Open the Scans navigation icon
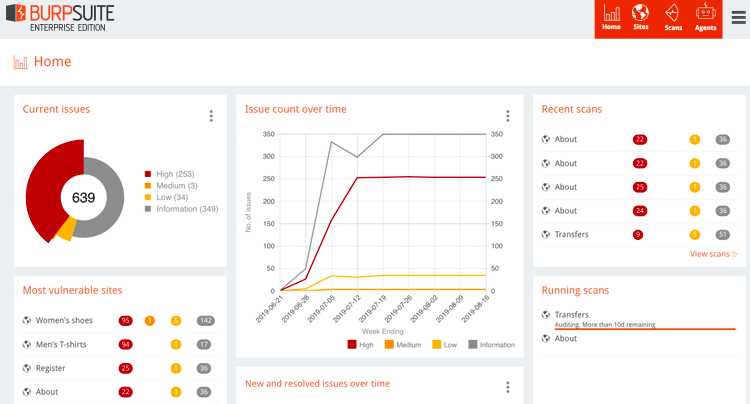The width and height of the screenshot is (750, 404). [673, 18]
